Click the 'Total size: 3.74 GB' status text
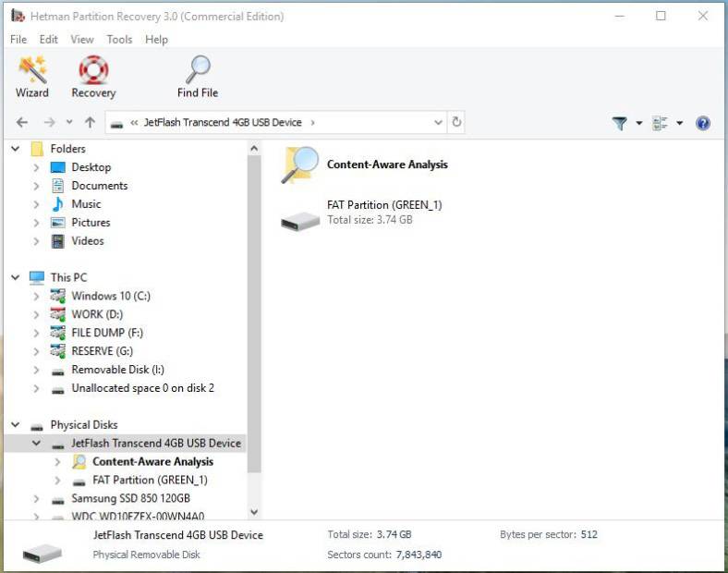The width and height of the screenshot is (728, 573). pos(370,534)
